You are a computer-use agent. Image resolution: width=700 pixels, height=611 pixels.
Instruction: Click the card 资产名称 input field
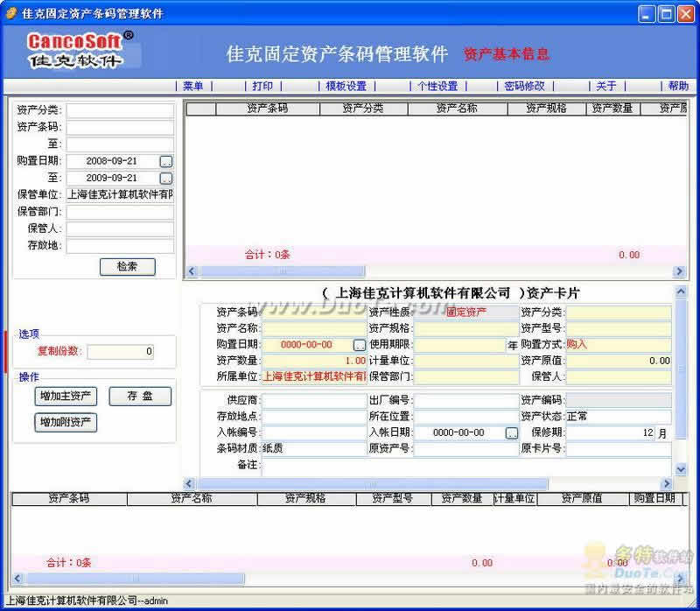point(314,328)
